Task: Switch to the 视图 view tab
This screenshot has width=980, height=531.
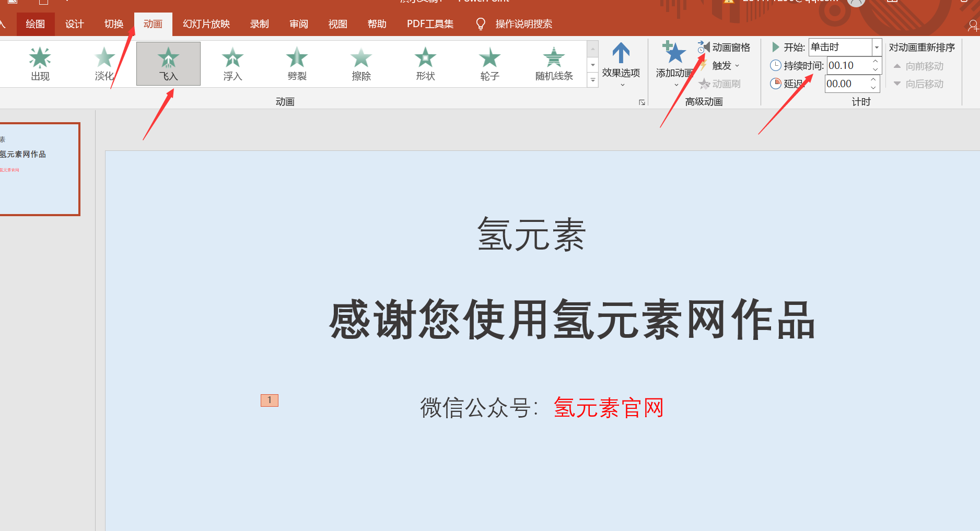Action: (338, 24)
